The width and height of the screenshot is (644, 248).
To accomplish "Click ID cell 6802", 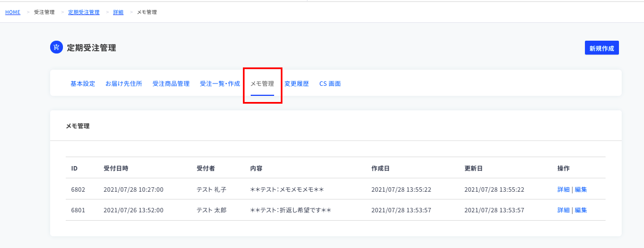I will 78,189.
